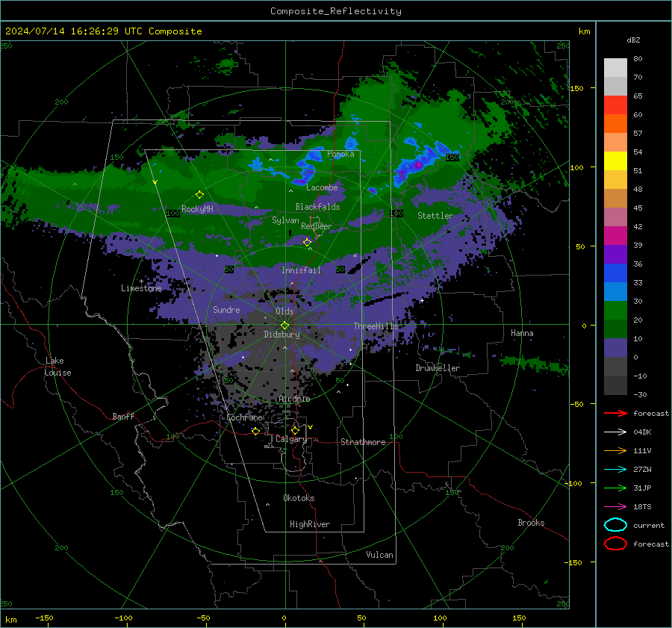Click the Lake Louise label
The image size is (672, 628).
point(57,367)
